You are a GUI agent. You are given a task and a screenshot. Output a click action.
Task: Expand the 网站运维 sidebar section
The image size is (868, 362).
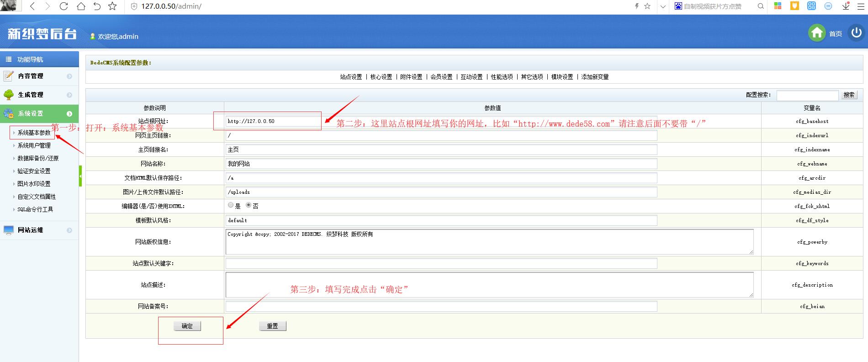(31, 230)
